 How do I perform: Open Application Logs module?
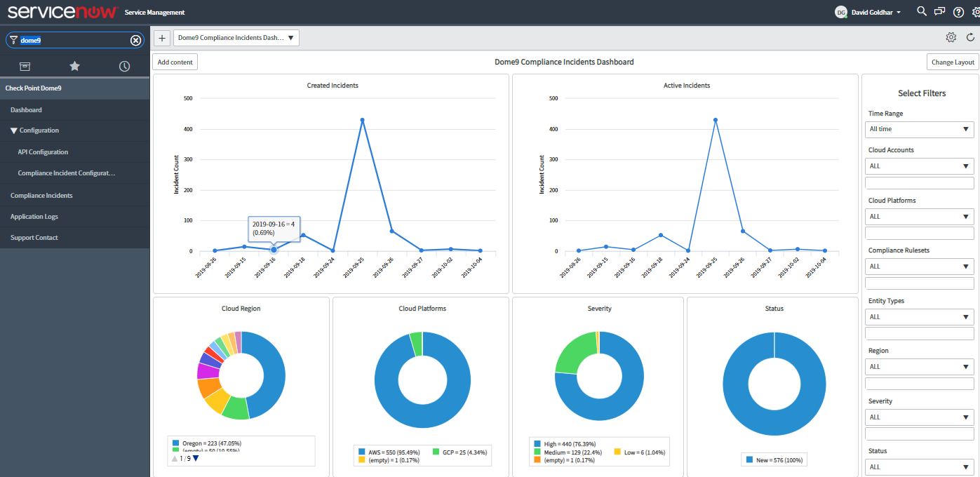(75, 217)
